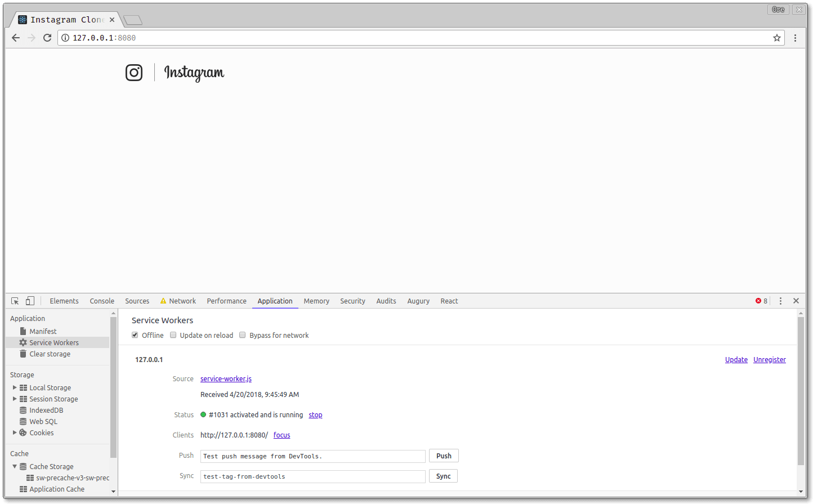Click the Push button
The height and width of the screenshot is (504, 813).
(x=444, y=456)
